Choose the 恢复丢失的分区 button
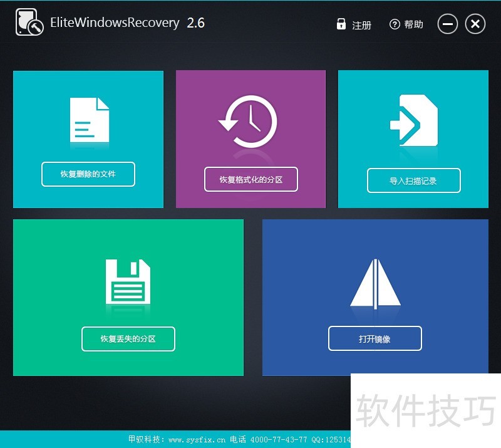 (128, 339)
